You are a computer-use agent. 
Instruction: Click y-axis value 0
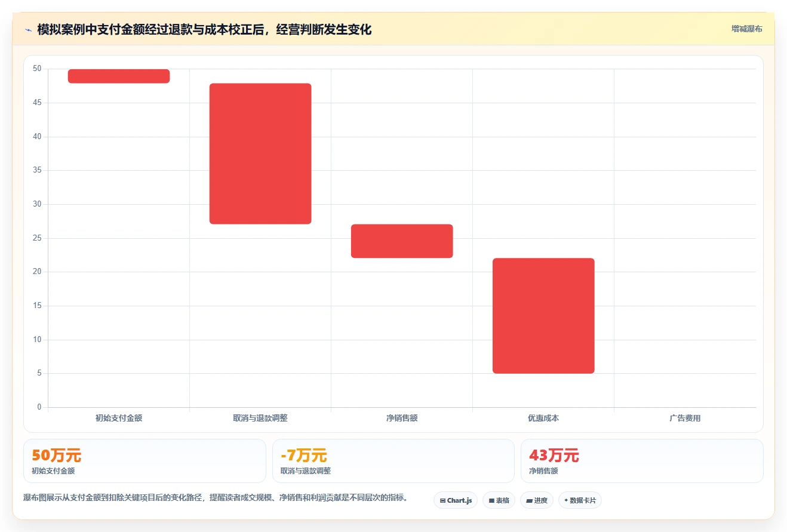39,407
